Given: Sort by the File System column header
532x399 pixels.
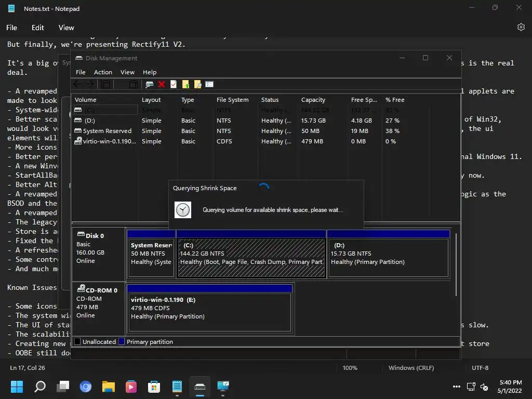Looking at the screenshot, I should [x=236, y=100].
